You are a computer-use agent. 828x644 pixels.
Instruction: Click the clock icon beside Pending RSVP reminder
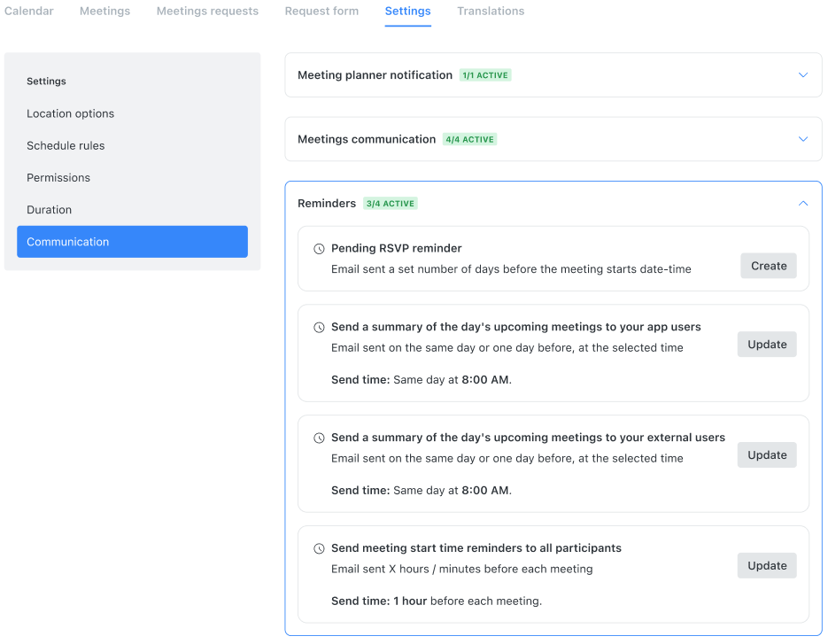pyautogui.click(x=319, y=249)
